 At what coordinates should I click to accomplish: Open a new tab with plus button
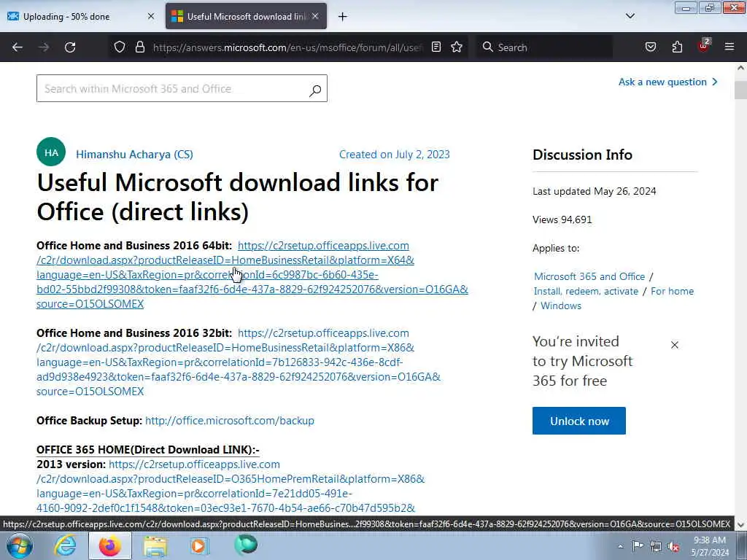(343, 17)
